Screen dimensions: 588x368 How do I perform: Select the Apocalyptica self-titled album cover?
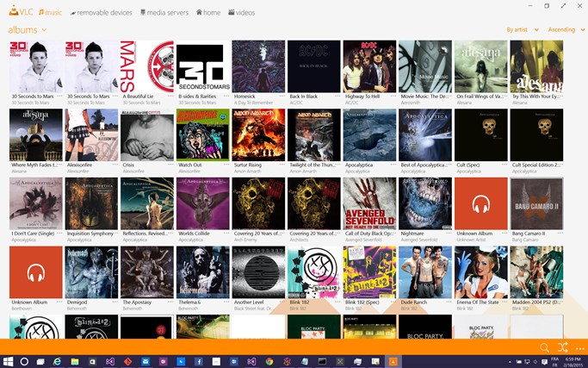coord(369,134)
